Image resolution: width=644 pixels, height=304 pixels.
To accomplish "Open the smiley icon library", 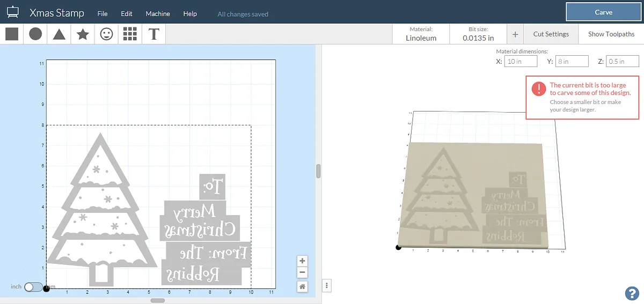I will click(x=107, y=34).
